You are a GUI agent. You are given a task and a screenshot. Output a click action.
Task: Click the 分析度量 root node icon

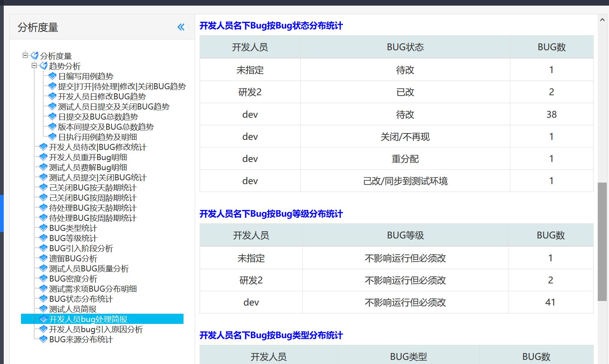(34, 56)
